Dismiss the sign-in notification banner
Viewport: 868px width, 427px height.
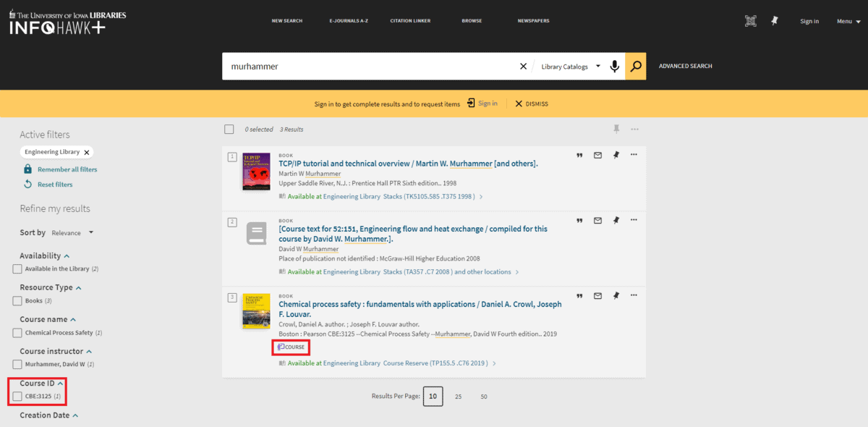532,104
